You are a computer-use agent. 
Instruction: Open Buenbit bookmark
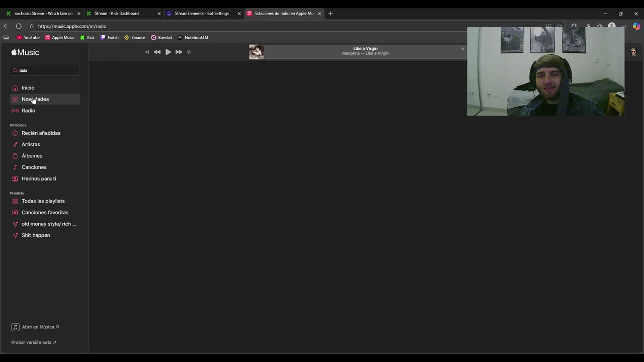pyautogui.click(x=162, y=37)
